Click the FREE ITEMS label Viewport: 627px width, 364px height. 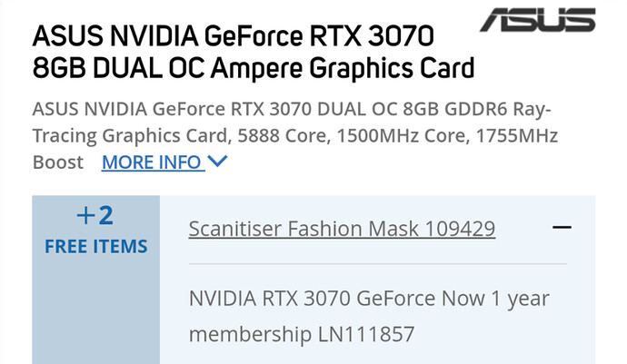95,246
